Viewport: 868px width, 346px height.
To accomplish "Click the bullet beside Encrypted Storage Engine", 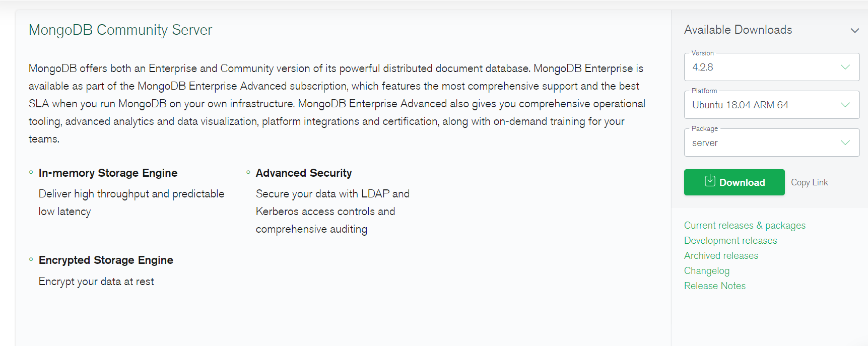I will pos(31,260).
